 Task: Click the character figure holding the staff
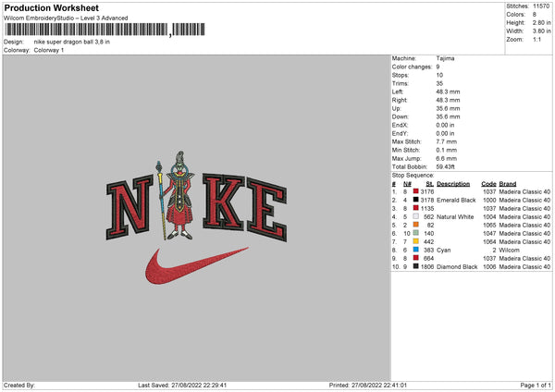[x=179, y=196]
